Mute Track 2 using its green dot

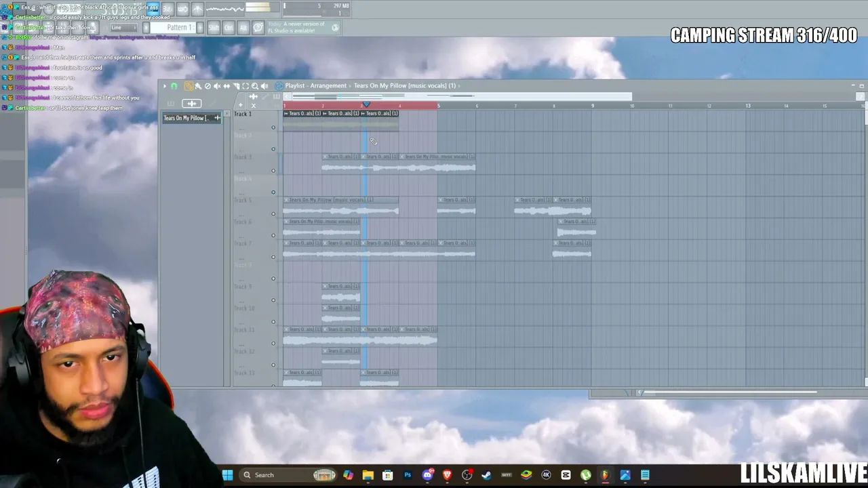[x=273, y=149]
